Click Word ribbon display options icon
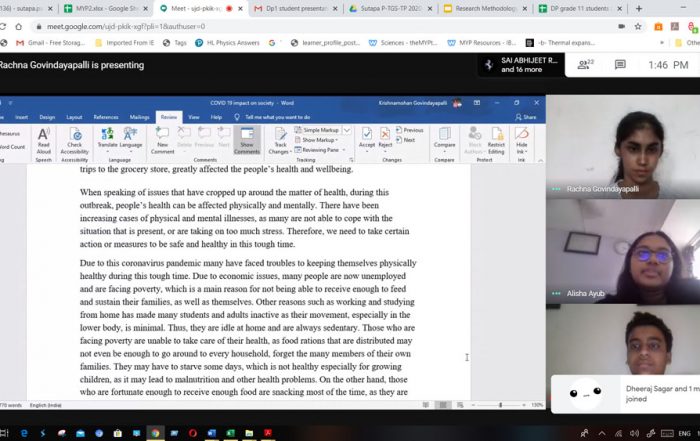 click(x=477, y=103)
